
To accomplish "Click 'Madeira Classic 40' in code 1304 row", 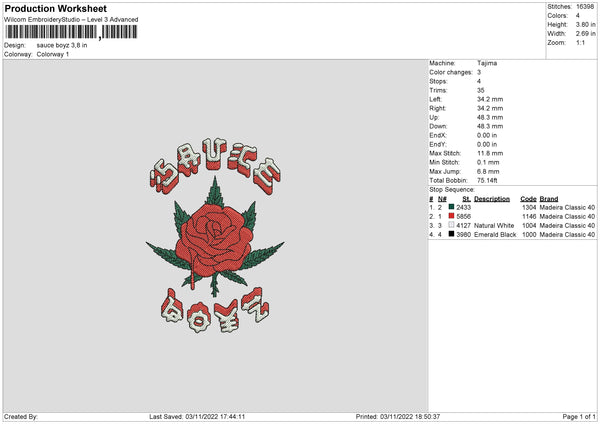I will pyautogui.click(x=567, y=207).
